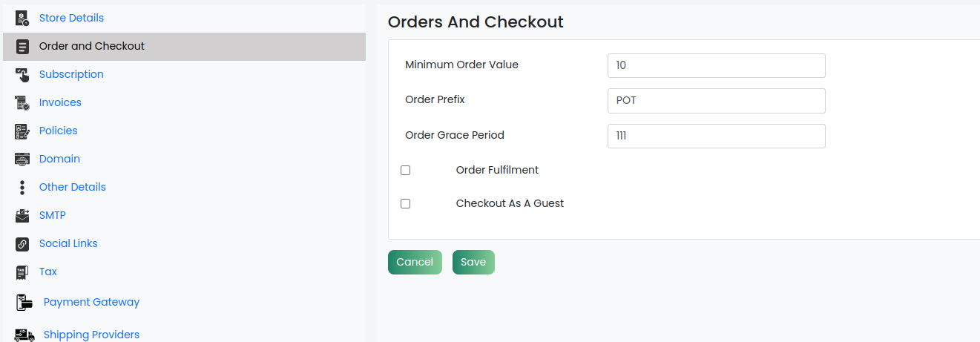
Task: Select the Domain globe icon
Action: (x=22, y=159)
